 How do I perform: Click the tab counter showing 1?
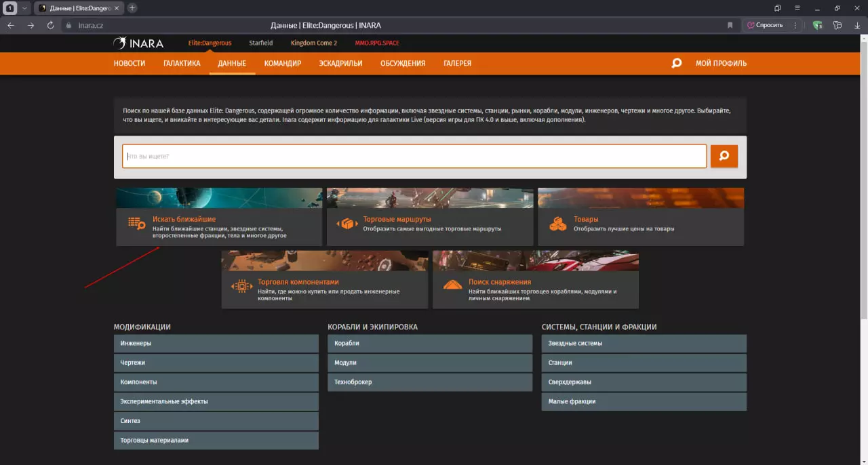point(10,8)
